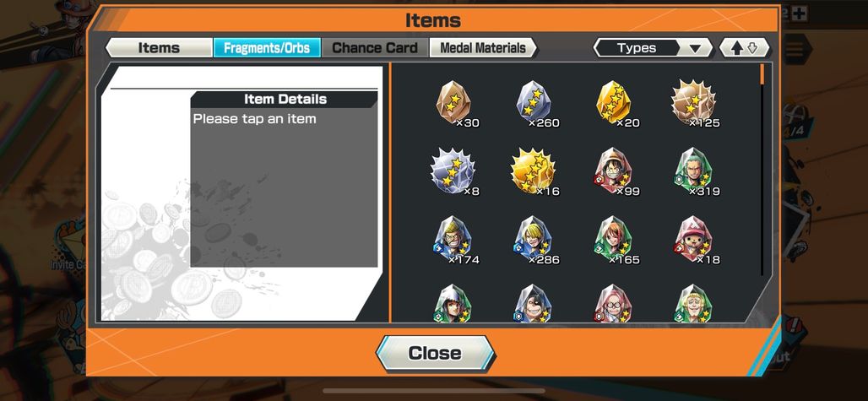Screen dimensions: 868x401
Task: Tap the silver spiky orb x8
Action: point(454,172)
